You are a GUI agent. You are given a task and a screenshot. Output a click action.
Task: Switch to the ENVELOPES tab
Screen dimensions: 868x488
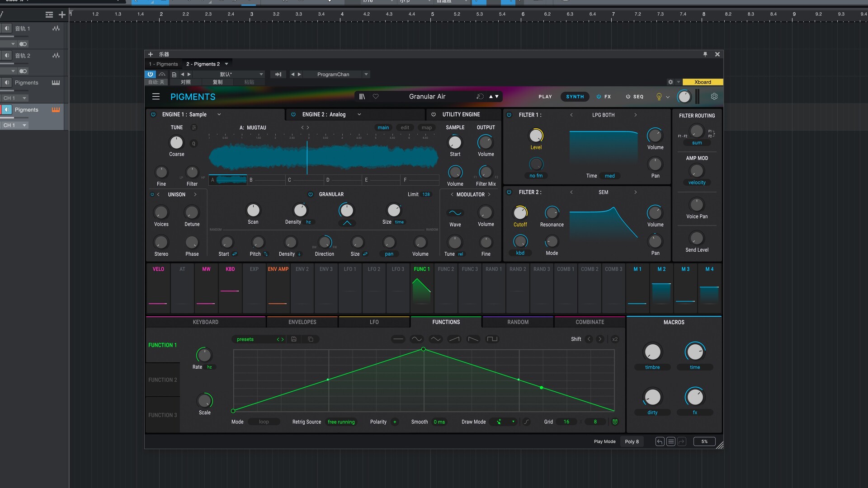(302, 322)
